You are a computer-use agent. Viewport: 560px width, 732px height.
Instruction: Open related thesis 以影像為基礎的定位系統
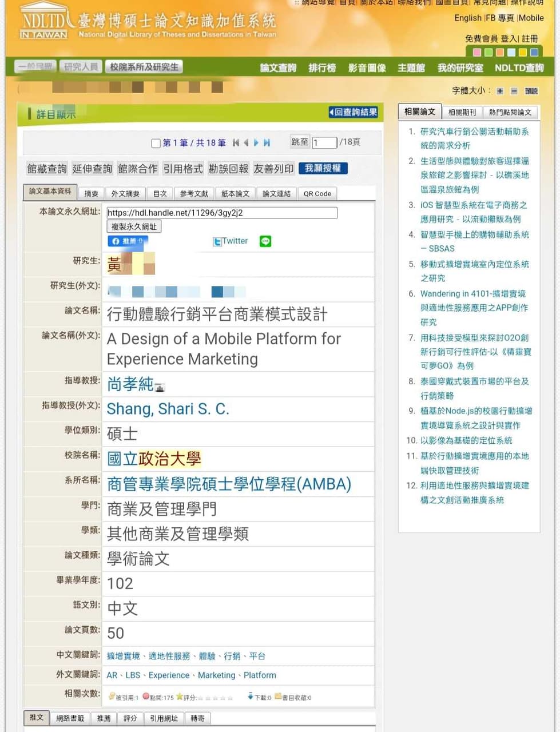tap(466, 440)
